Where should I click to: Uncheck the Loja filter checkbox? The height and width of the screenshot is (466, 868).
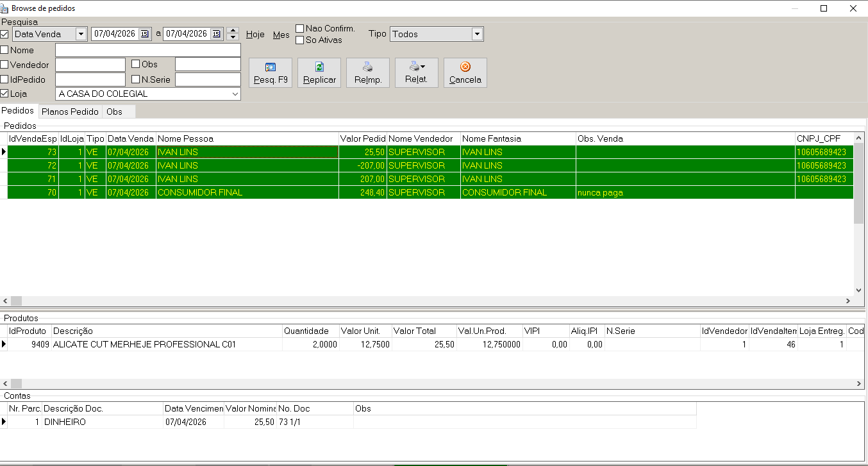click(x=4, y=94)
